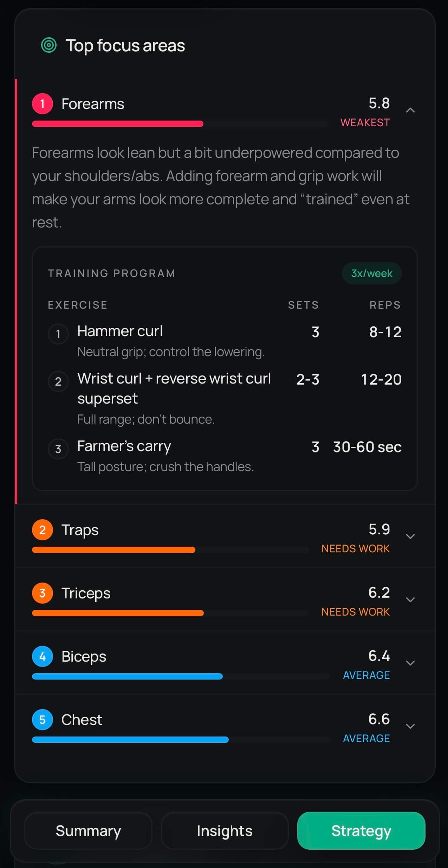Expand the Biceps section chevron
448x868 pixels.
(x=410, y=663)
